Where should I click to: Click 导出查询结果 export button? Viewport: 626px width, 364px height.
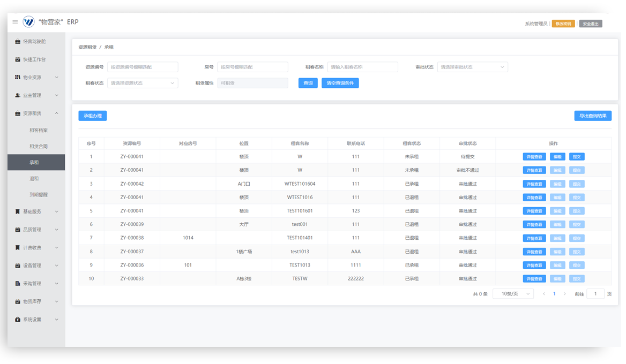(x=592, y=116)
